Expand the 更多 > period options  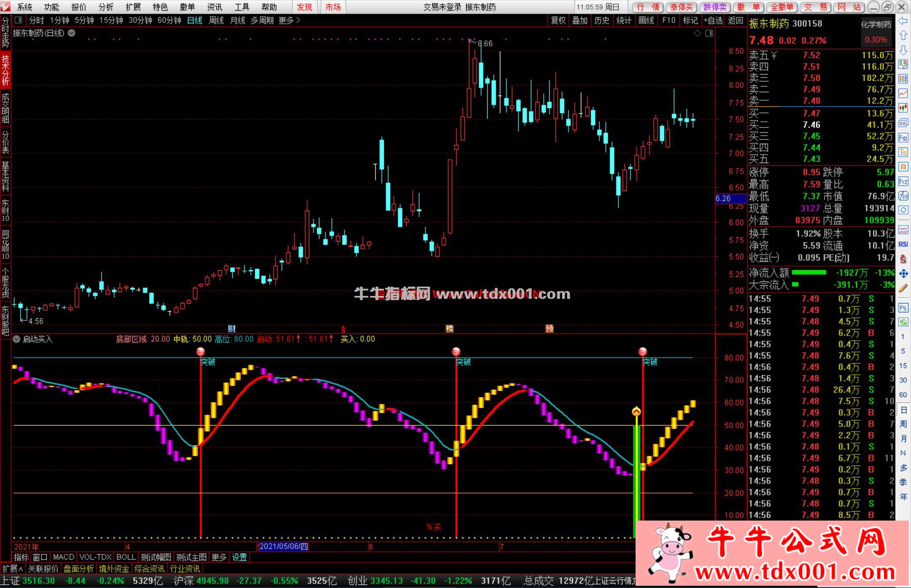tap(289, 20)
